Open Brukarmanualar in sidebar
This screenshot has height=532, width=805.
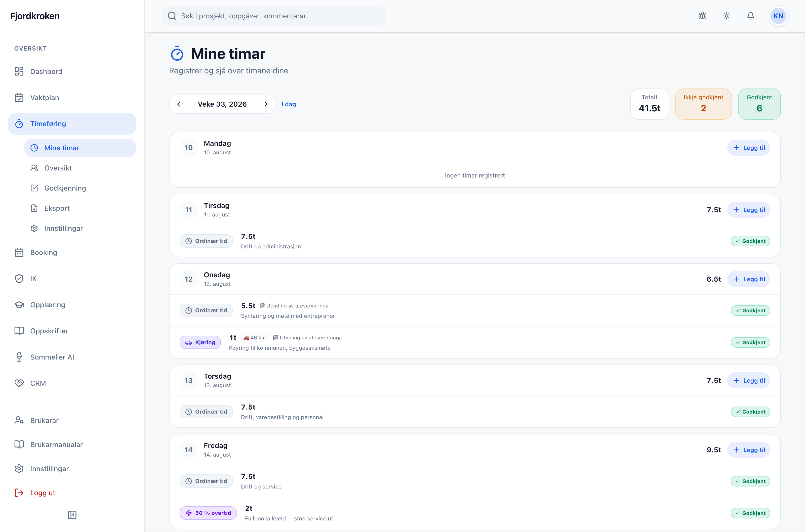[x=72, y=445]
